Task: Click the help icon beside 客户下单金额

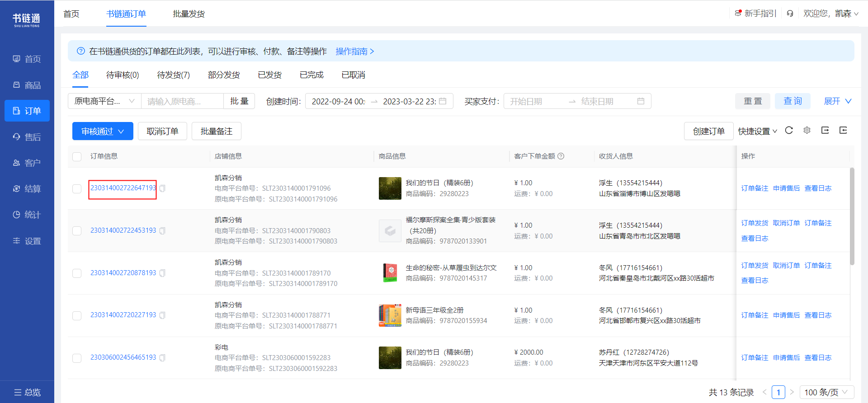Action: [x=561, y=156]
